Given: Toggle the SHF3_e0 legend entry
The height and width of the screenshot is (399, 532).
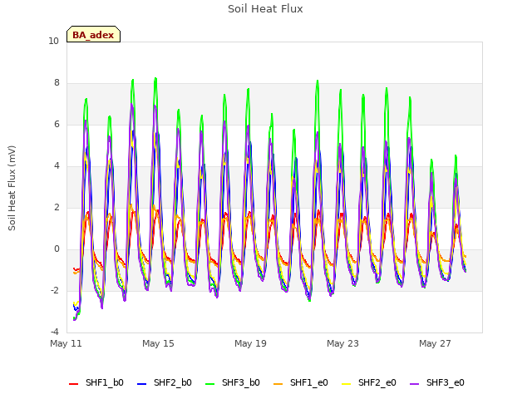Looking at the screenshot, I should point(437,382).
